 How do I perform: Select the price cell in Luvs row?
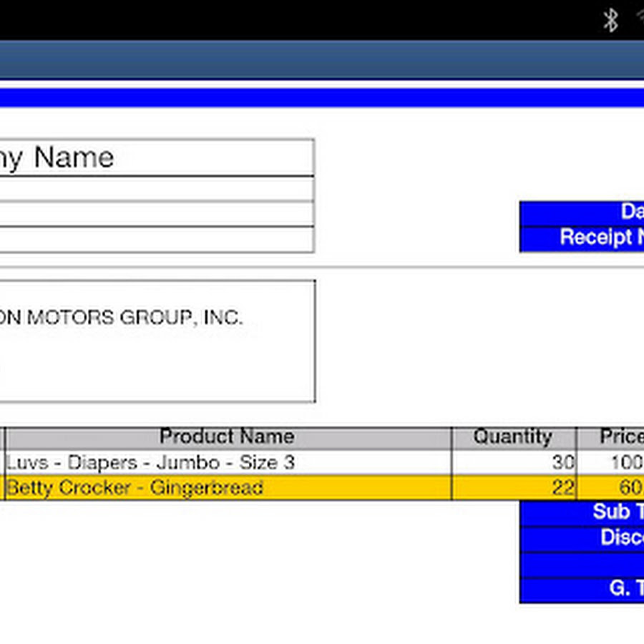pos(611,462)
